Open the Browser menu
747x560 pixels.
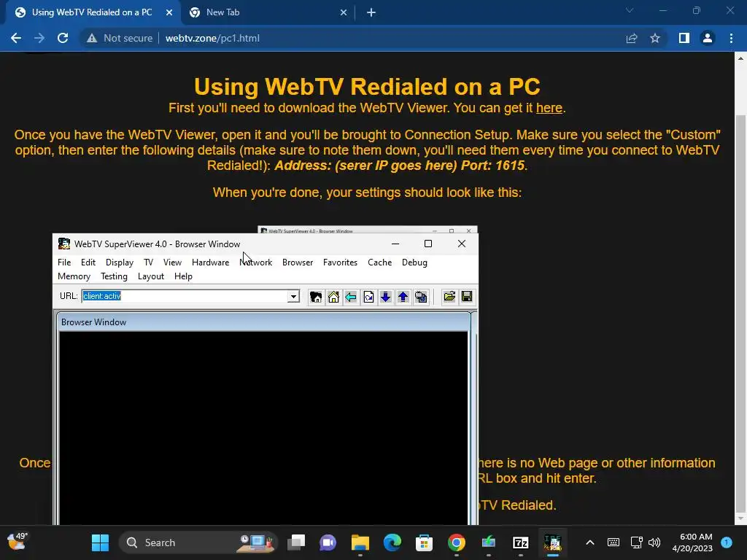click(298, 262)
